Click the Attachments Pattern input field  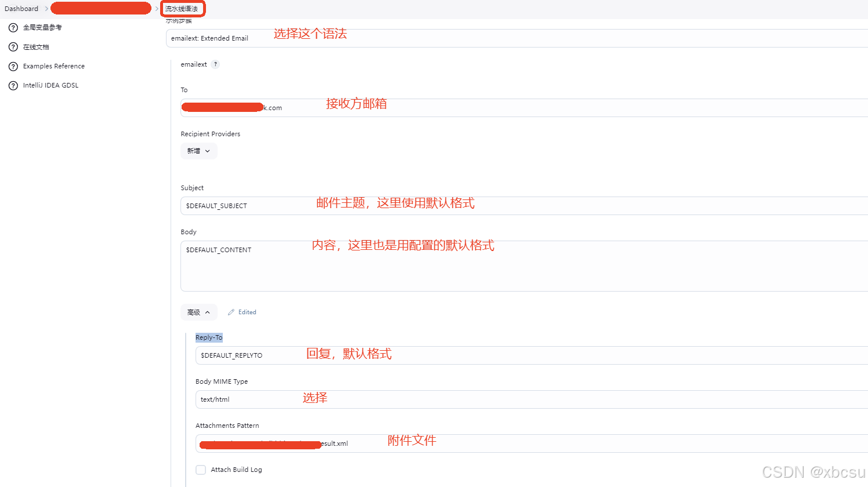(x=531, y=444)
